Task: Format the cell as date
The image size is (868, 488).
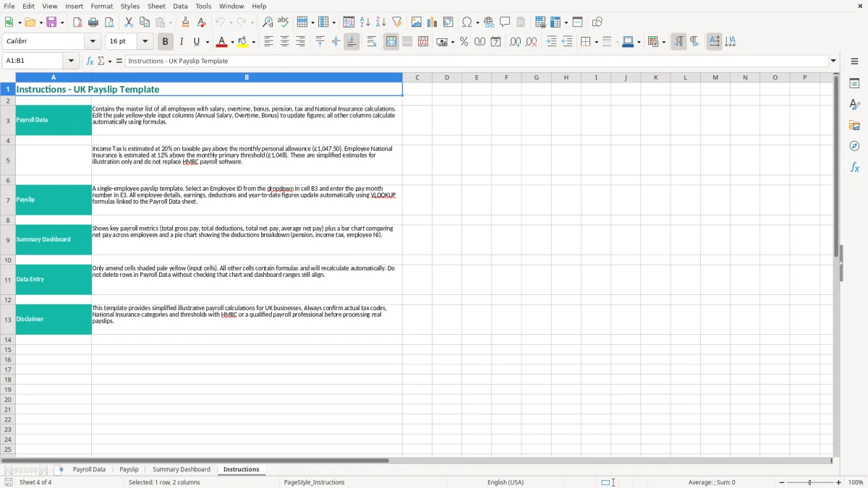Action: (495, 42)
